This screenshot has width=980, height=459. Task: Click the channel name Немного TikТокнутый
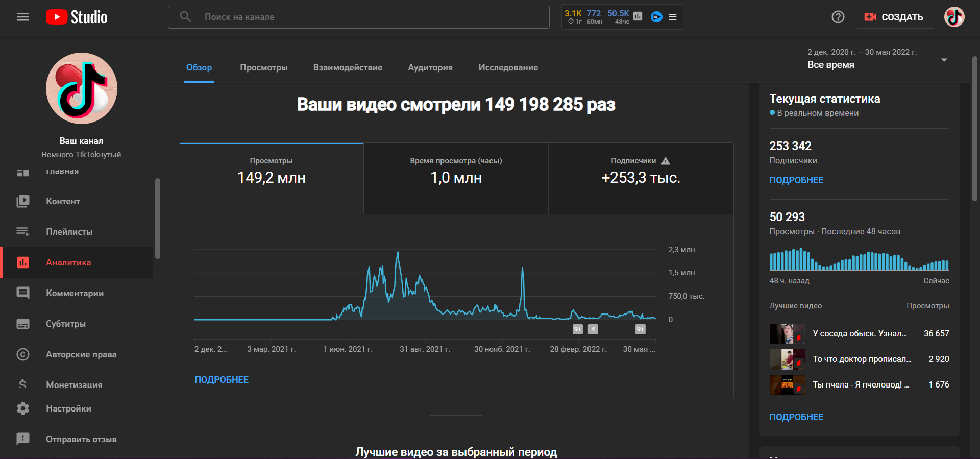[81, 155]
